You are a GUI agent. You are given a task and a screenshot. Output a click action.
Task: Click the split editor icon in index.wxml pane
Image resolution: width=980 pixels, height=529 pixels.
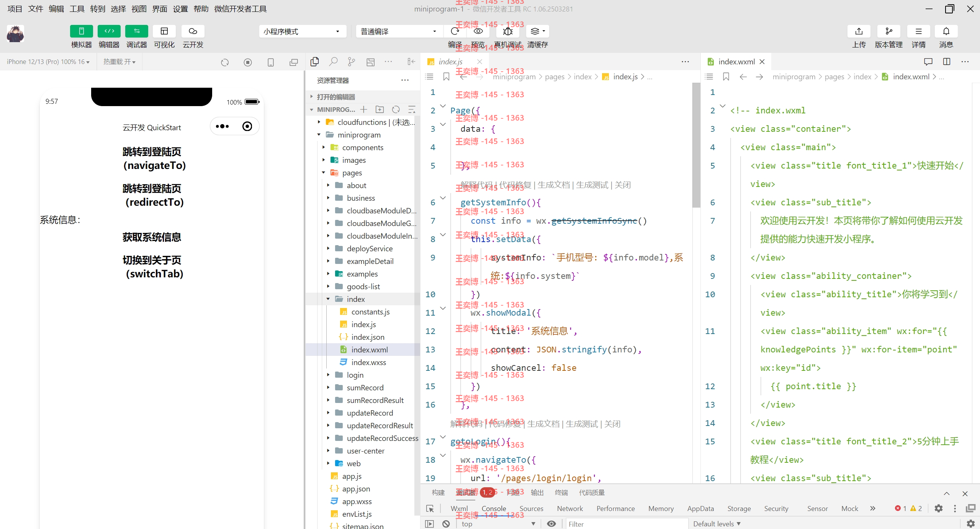click(947, 62)
